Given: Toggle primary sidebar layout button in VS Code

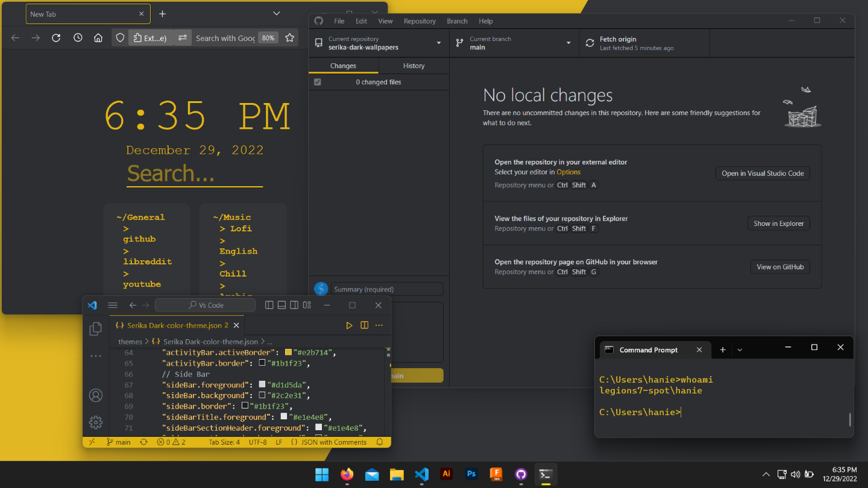Looking at the screenshot, I should click(269, 305).
